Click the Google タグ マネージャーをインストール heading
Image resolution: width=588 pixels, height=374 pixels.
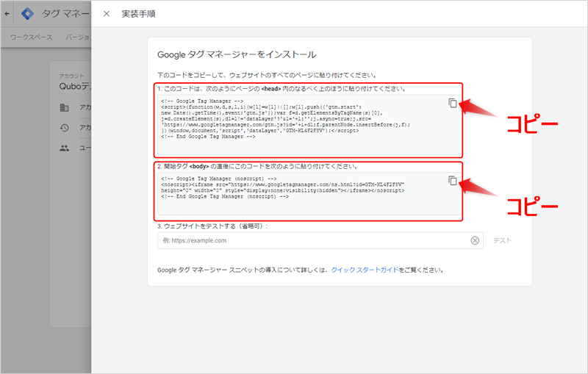(x=237, y=54)
